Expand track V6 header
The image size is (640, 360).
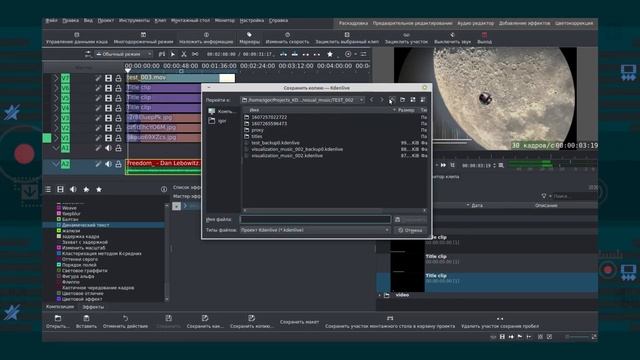click(57, 88)
